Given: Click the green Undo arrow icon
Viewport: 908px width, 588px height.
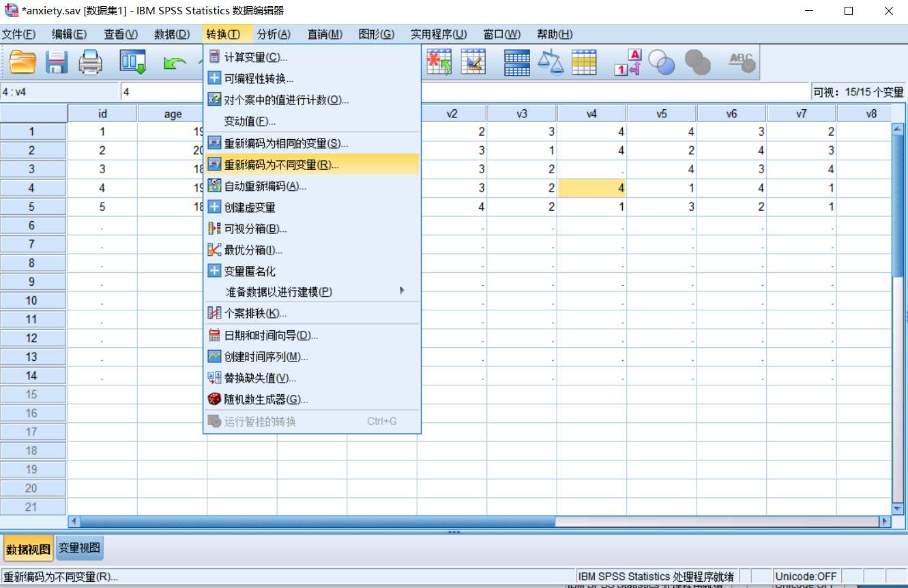Looking at the screenshot, I should [175, 63].
